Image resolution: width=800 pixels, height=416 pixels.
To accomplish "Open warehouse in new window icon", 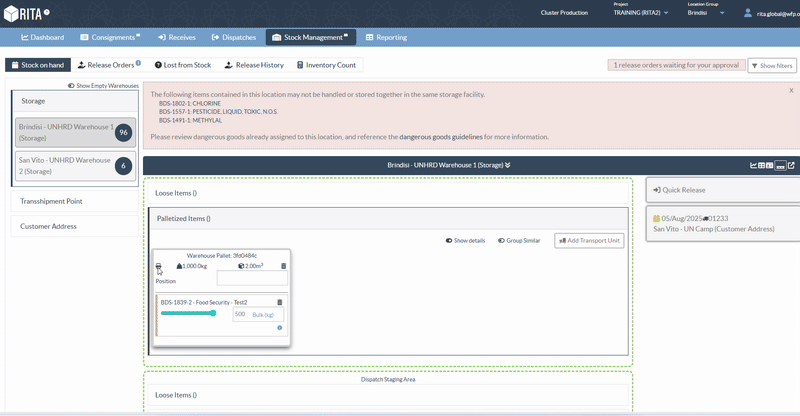I will (792, 165).
